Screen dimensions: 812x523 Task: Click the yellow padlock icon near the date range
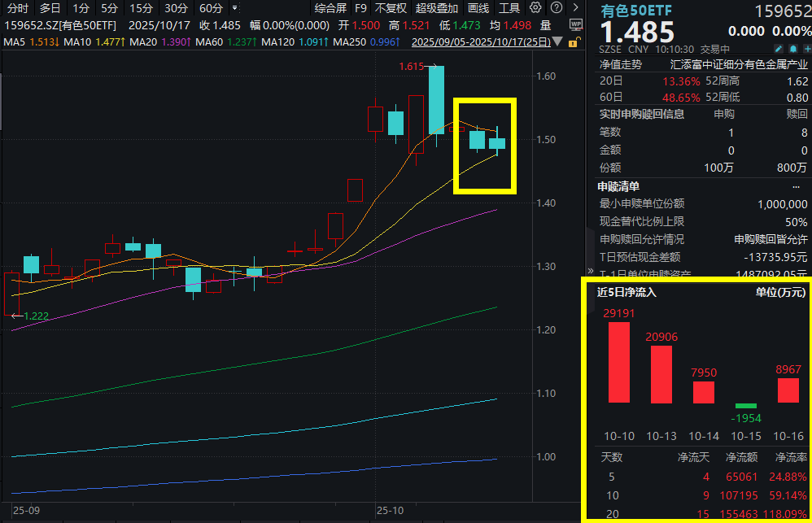pos(574,42)
